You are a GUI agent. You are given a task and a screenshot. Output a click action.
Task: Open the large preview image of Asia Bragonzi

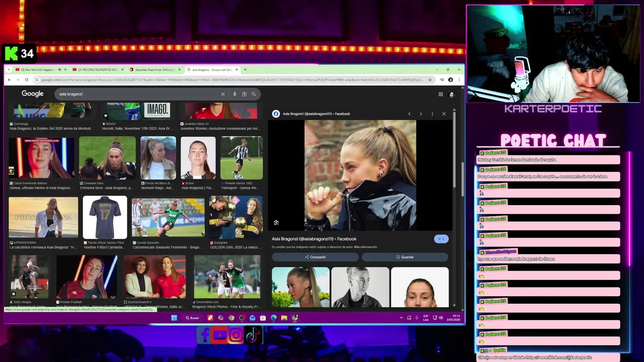point(360,175)
